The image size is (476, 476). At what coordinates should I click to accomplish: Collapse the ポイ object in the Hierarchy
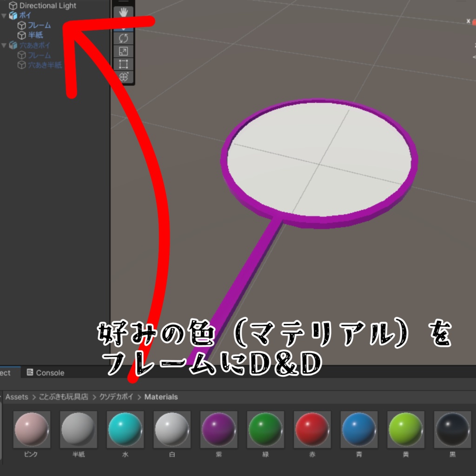[3, 15]
